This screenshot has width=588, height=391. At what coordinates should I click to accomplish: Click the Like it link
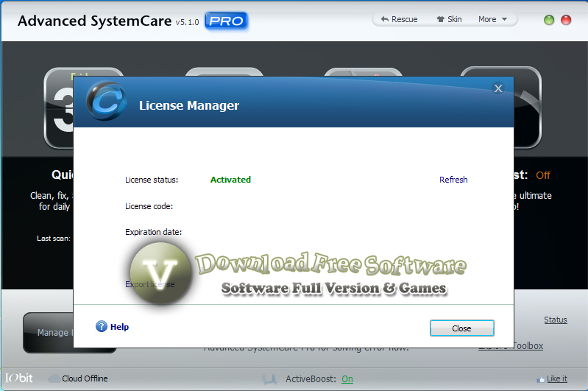(x=557, y=378)
